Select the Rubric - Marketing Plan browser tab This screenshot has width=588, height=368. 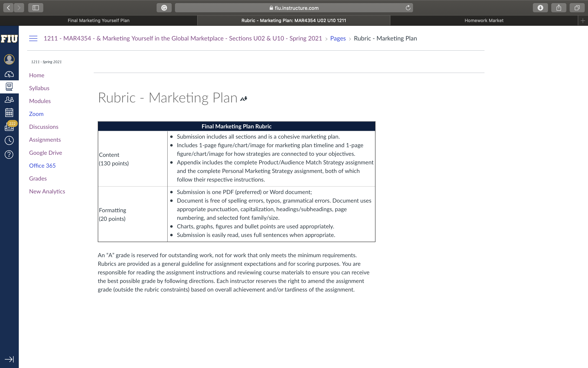tap(294, 21)
